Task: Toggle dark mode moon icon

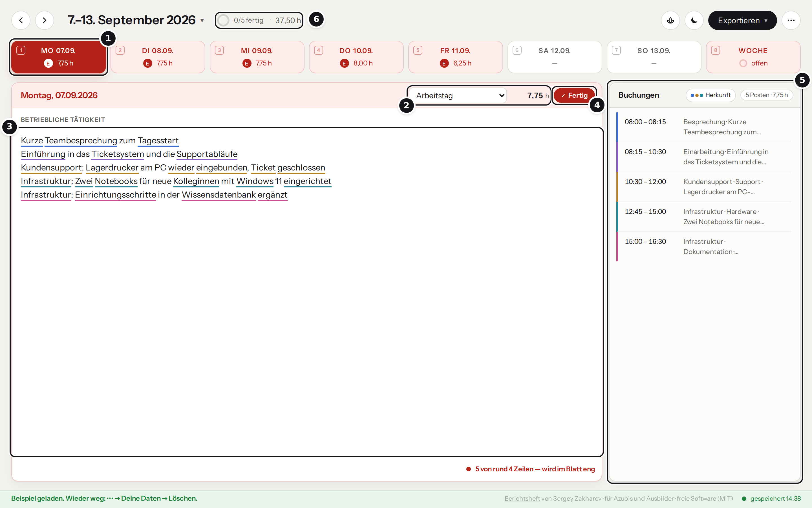Action: [694, 21]
